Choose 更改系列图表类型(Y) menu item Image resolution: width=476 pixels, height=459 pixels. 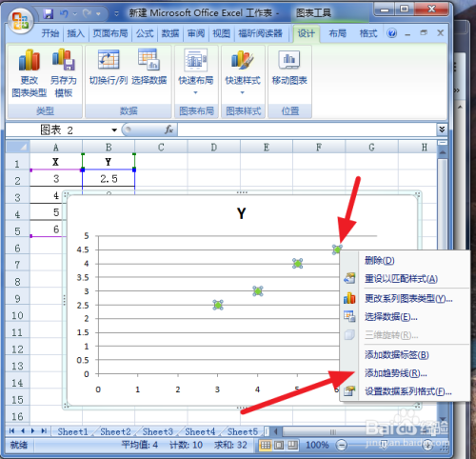[x=405, y=298]
